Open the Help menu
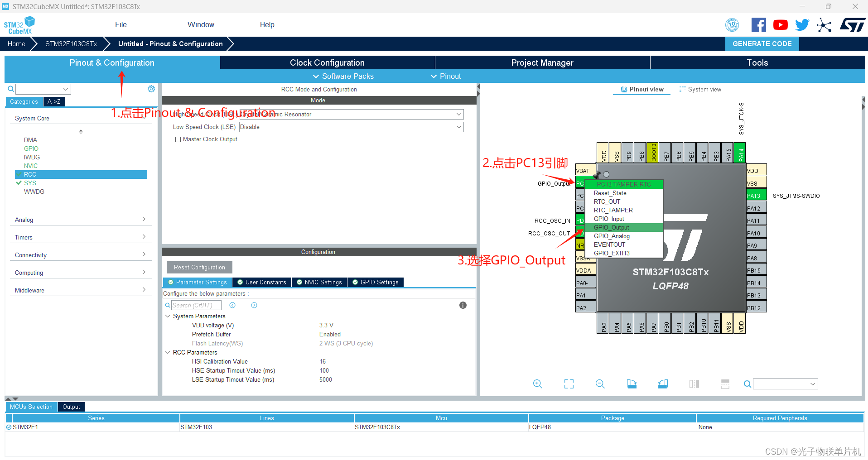868x460 pixels. 267,25
